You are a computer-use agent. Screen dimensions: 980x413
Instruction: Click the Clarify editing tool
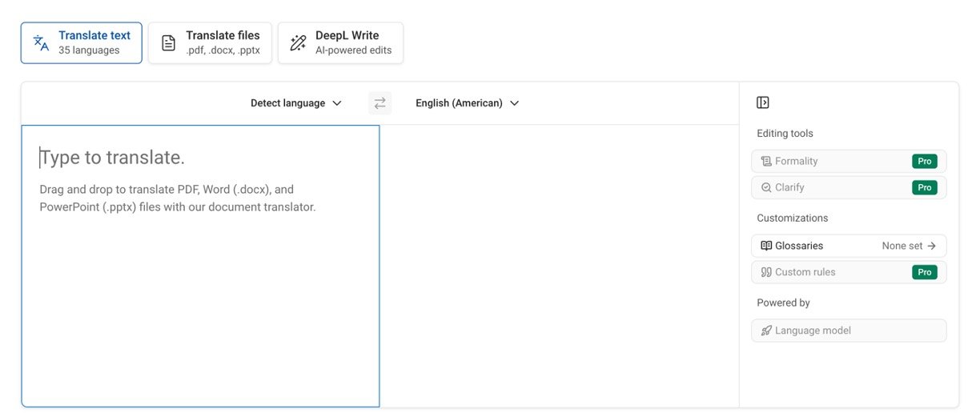pos(849,187)
